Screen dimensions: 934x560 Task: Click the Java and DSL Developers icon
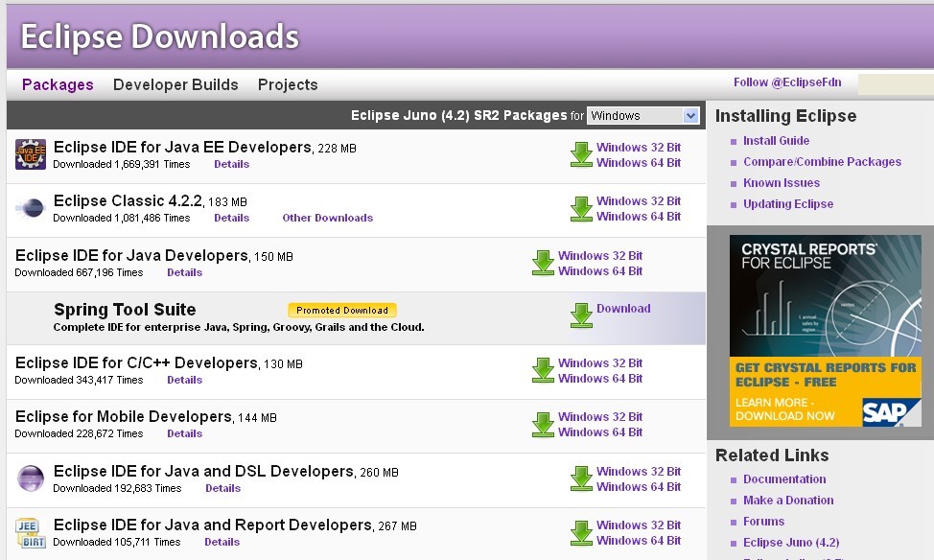tap(31, 478)
